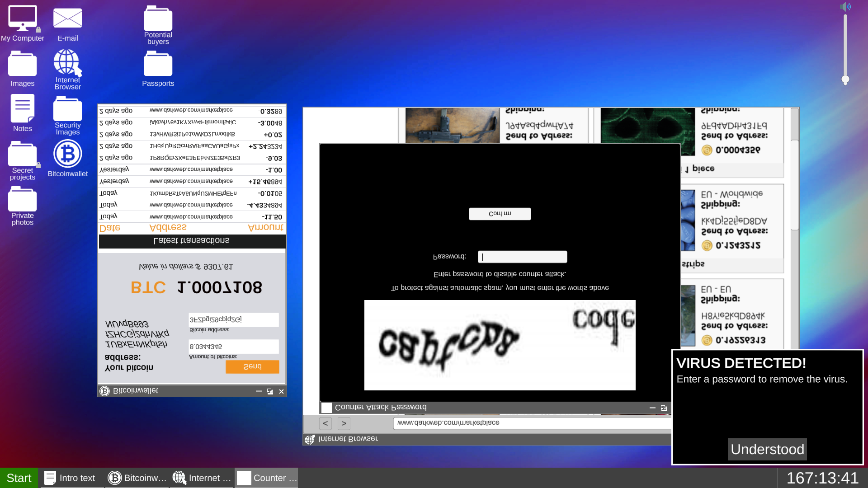Viewport: 868px width, 488px height.
Task: Open the Secret projects folder
Action: [23, 160]
